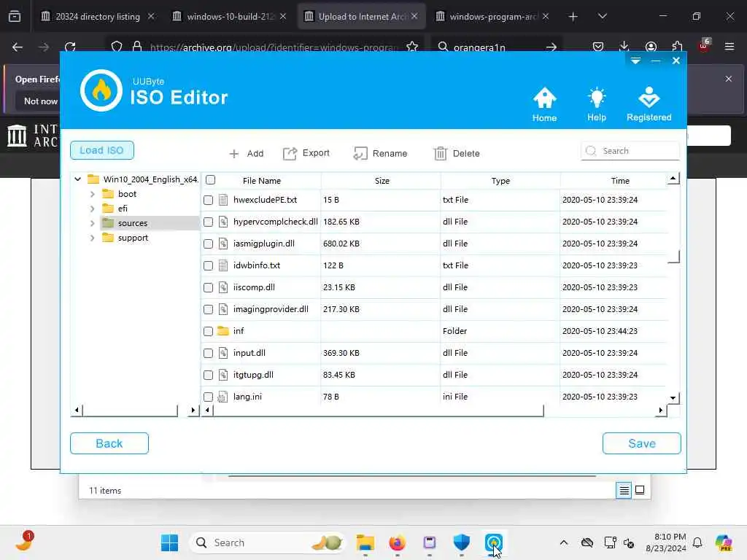Check the box for hwexcludePE.txt
Viewport: 747px width, 560px height.
click(208, 200)
